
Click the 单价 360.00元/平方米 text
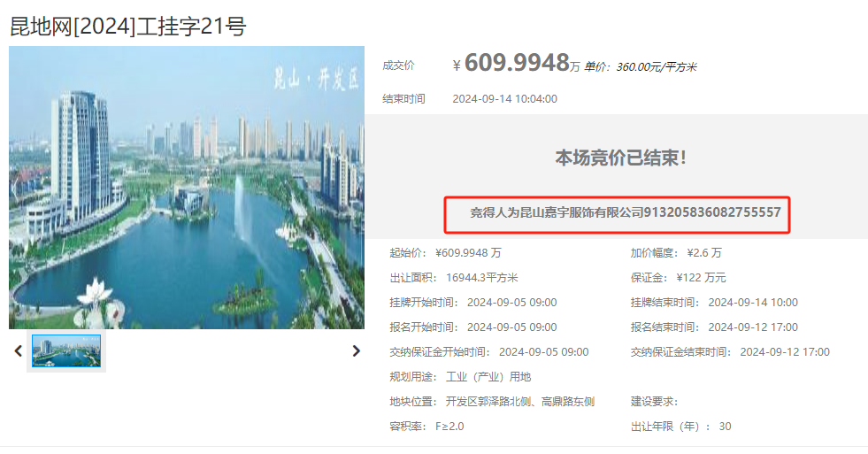pyautogui.click(x=640, y=67)
